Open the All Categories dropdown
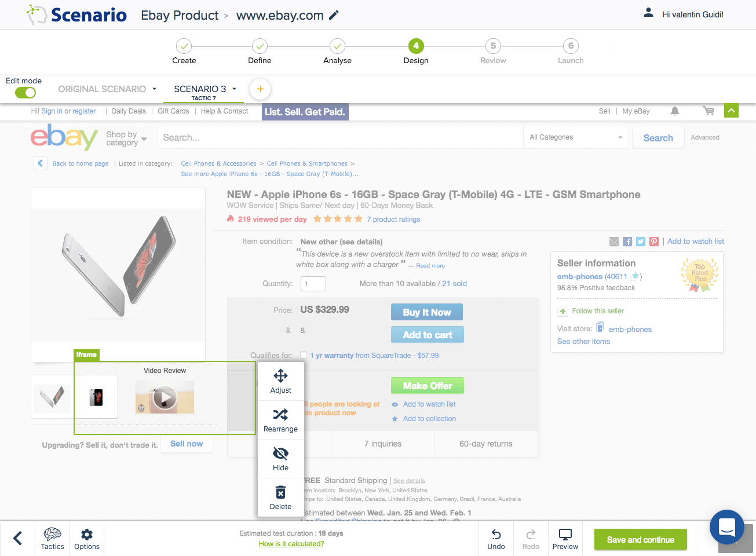 (576, 137)
